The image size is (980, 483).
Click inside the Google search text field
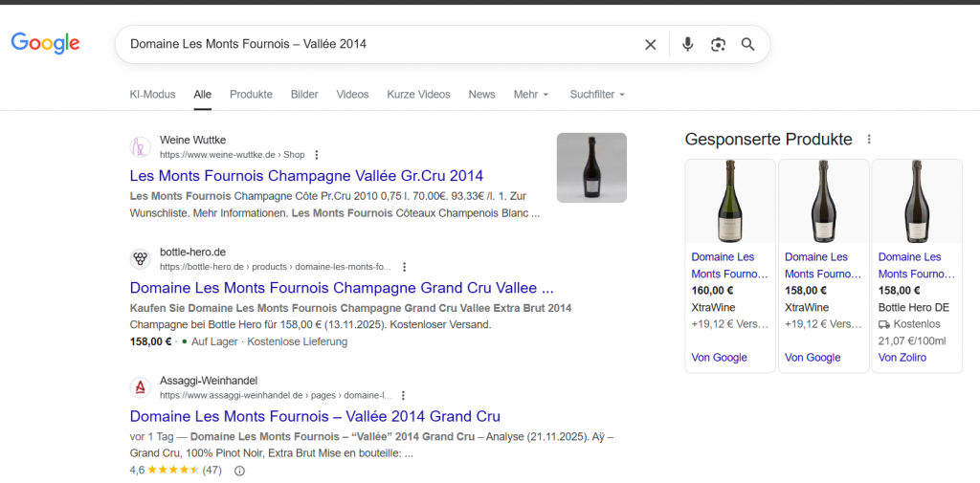383,44
